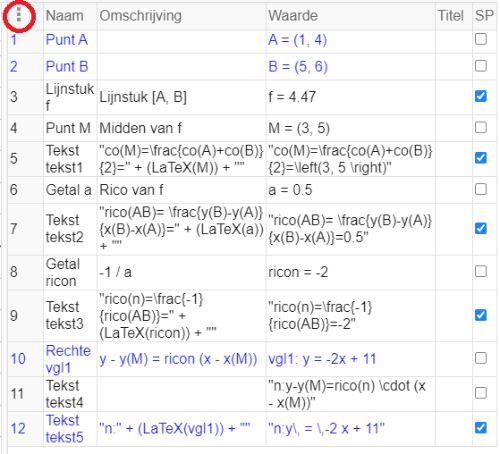Uncheck SP checkbox for tekst1 row
The width and height of the screenshot is (500, 454).
[481, 158]
